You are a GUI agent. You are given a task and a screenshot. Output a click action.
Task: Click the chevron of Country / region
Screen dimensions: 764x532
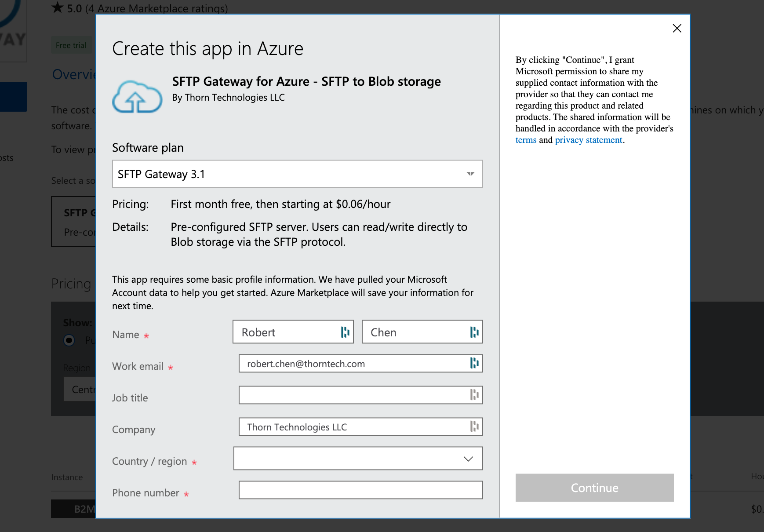[468, 459]
